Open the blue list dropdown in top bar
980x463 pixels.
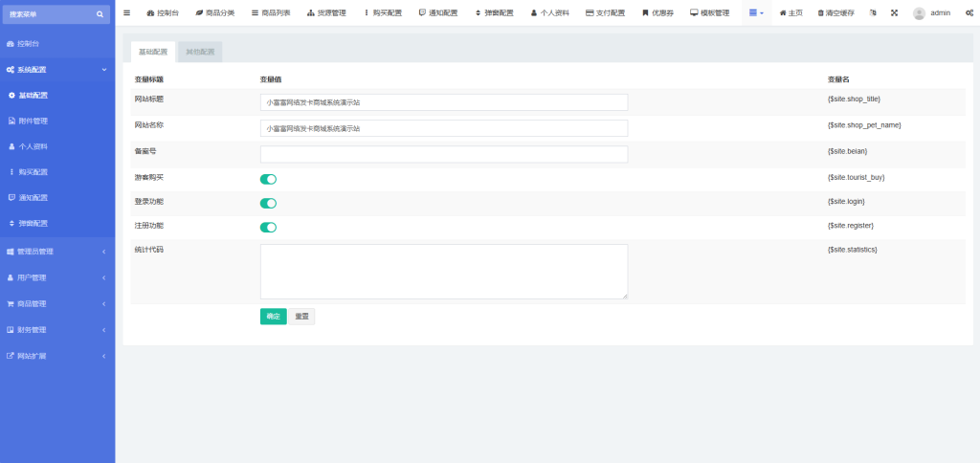point(756,13)
